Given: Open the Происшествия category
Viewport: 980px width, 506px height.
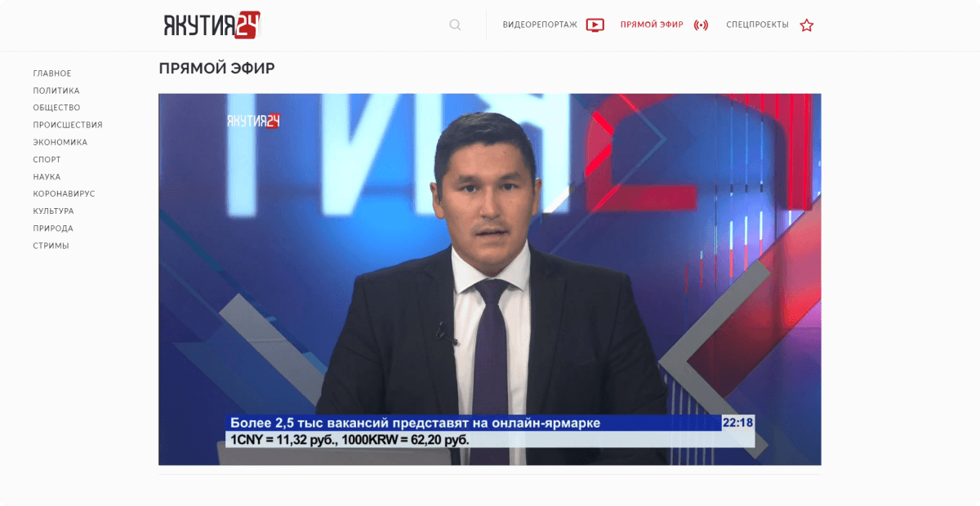Looking at the screenshot, I should tap(68, 125).
